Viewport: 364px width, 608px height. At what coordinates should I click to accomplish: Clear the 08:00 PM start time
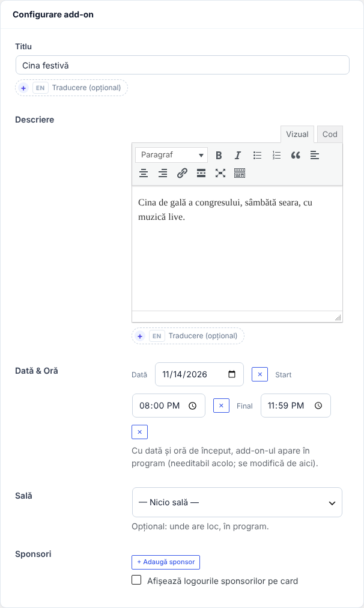coord(222,406)
